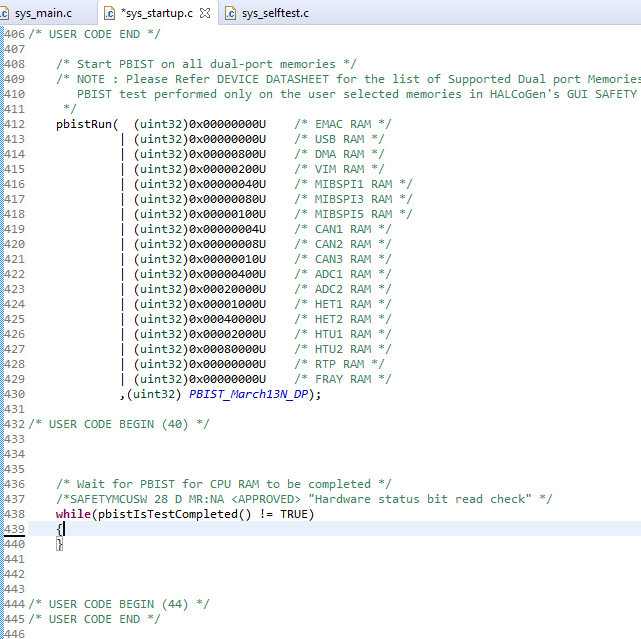Click line number 412 in the gutter
Screen dimensions: 641x639
pyautogui.click(x=14, y=124)
